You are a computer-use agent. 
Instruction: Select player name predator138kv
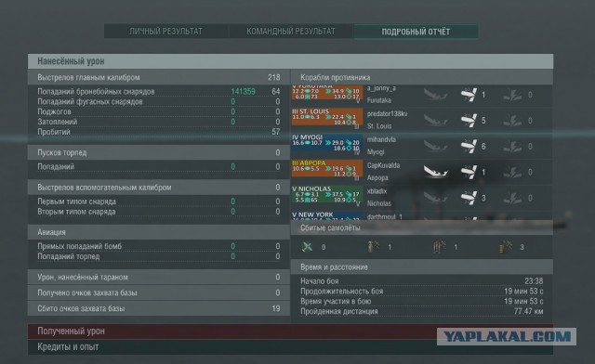(x=387, y=113)
